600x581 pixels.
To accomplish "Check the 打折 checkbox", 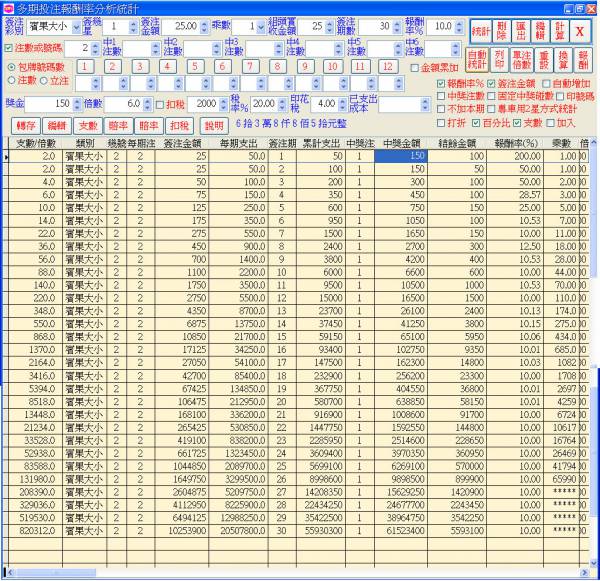I will tap(441, 123).
